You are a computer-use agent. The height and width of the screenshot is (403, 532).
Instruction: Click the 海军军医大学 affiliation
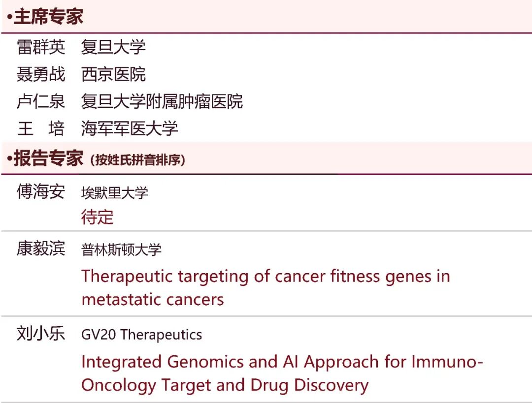click(130, 128)
